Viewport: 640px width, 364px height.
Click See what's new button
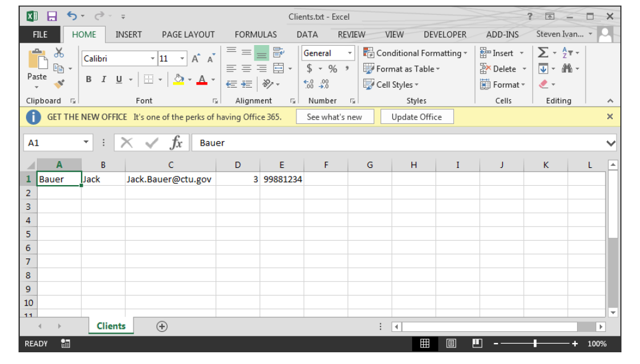(x=335, y=117)
